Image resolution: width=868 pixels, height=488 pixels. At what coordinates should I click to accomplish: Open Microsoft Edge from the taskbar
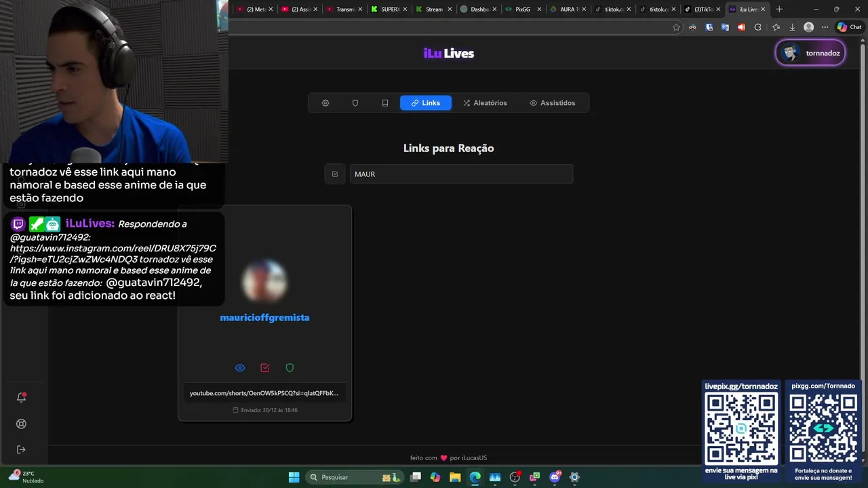click(475, 477)
